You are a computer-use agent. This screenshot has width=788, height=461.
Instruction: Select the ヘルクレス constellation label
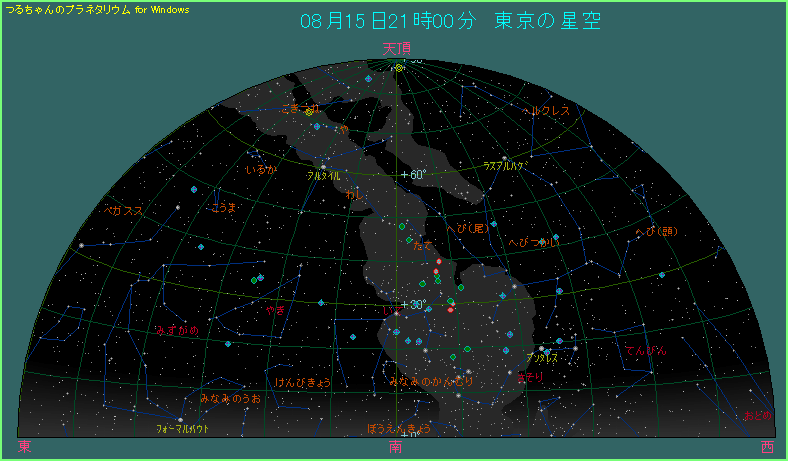point(547,111)
